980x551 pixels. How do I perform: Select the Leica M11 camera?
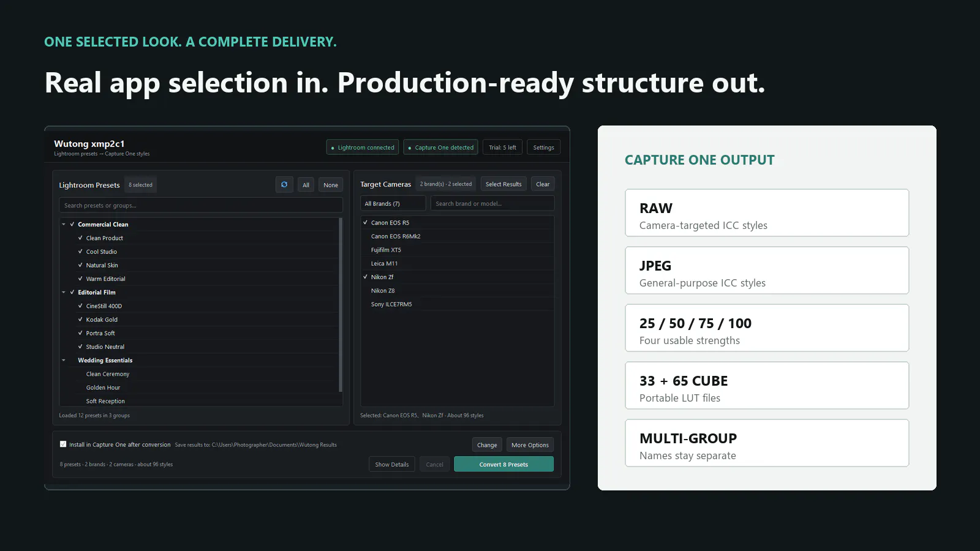click(458, 263)
